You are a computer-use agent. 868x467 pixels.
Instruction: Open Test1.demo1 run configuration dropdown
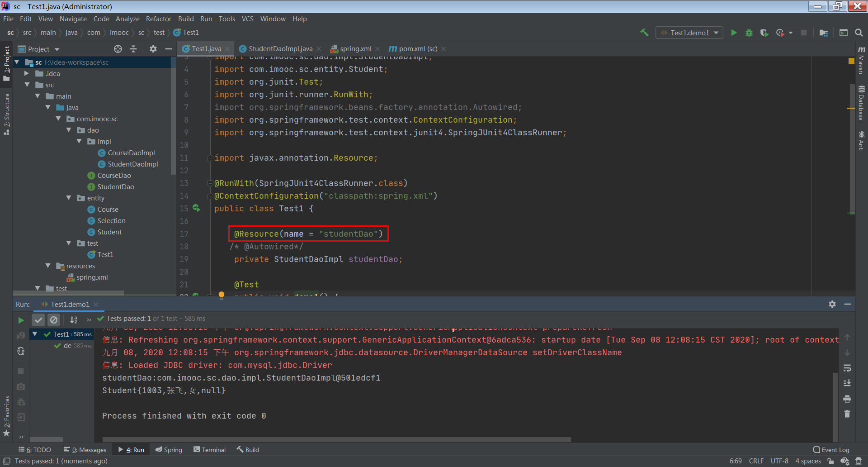click(689, 33)
